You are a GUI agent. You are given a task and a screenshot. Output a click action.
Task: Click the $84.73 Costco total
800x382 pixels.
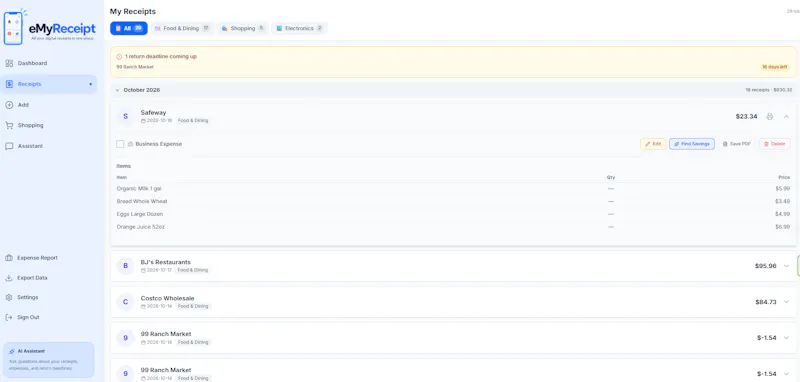click(x=766, y=302)
